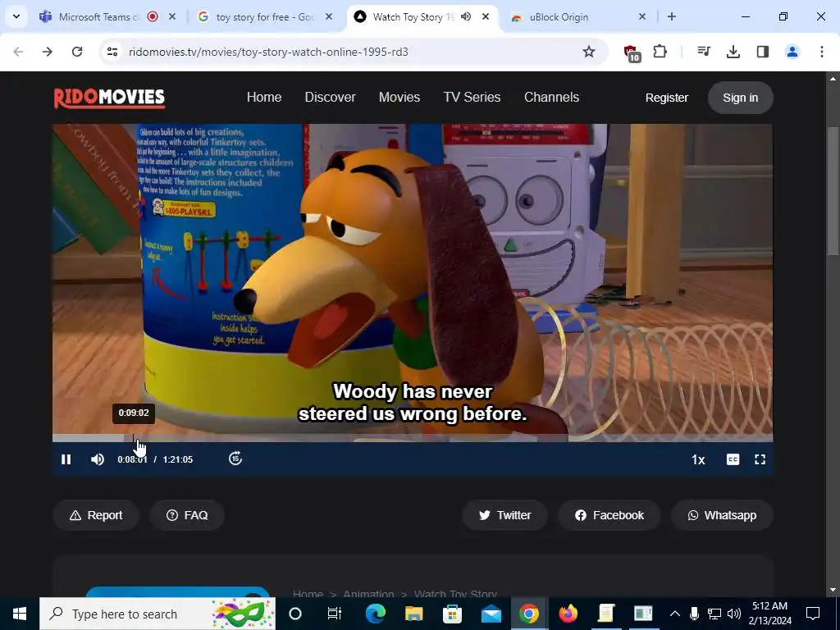The image size is (840, 630).
Task: Launch Firefox from taskbar
Action: (568, 614)
